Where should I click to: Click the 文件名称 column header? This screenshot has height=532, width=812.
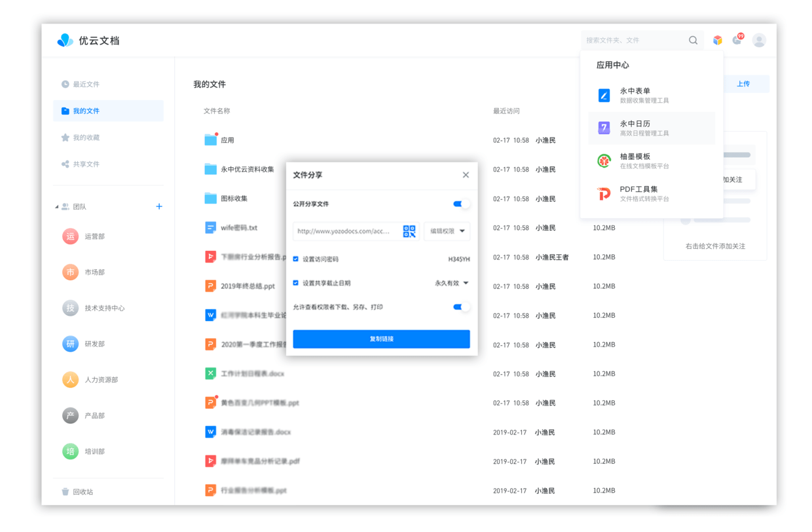(217, 111)
